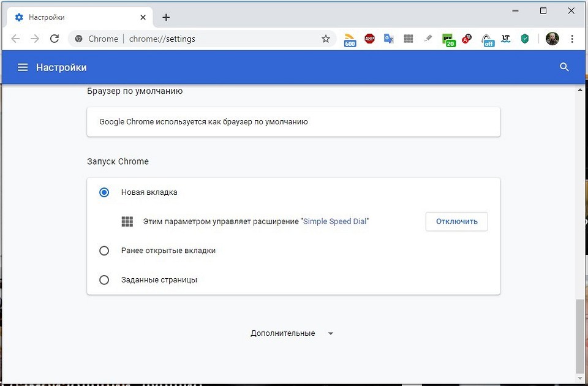
Task: Open the Chrome three-dot menu
Action: pos(572,39)
